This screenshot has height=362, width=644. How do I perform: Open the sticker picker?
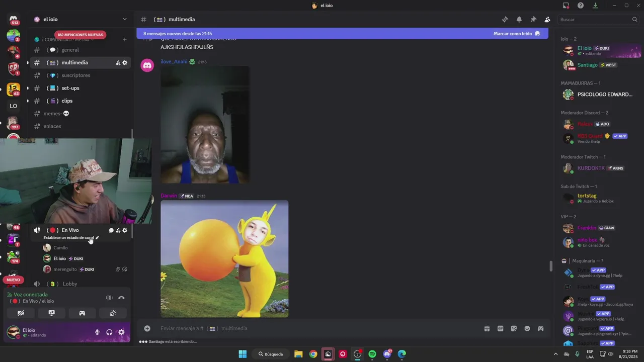pyautogui.click(x=514, y=328)
